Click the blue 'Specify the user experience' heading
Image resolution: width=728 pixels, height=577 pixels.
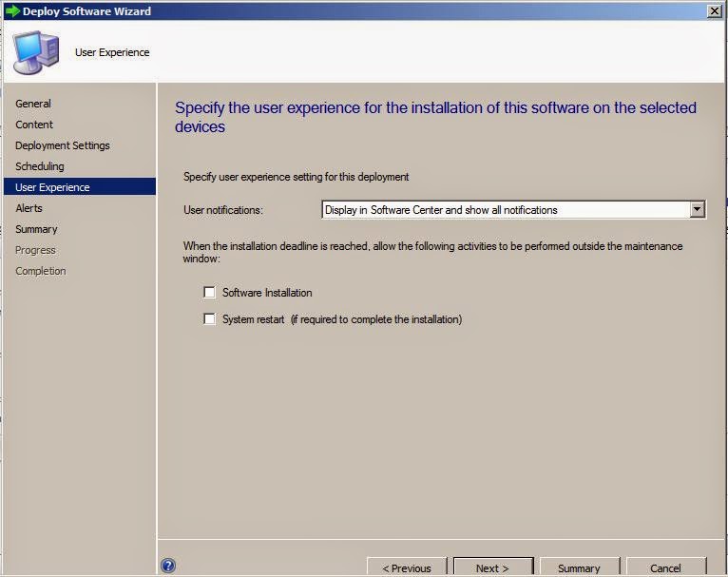435,117
